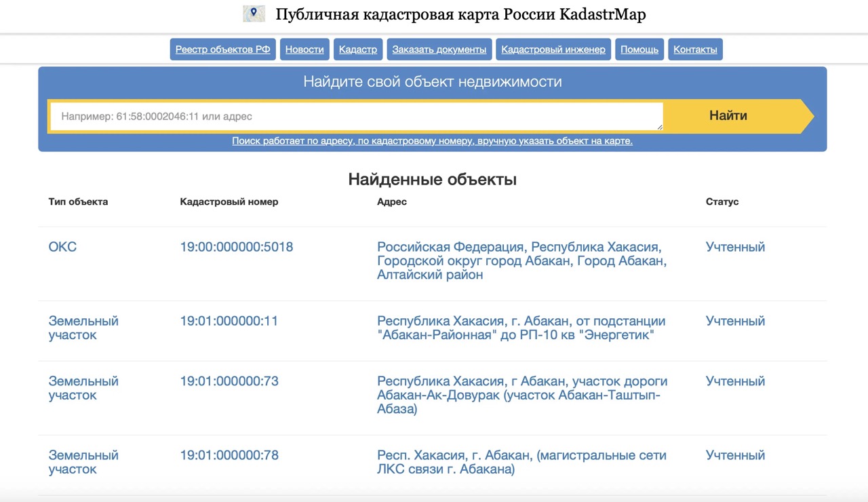
Task: Open the Абакан-Ак-Довурак road section address
Action: coord(521,395)
